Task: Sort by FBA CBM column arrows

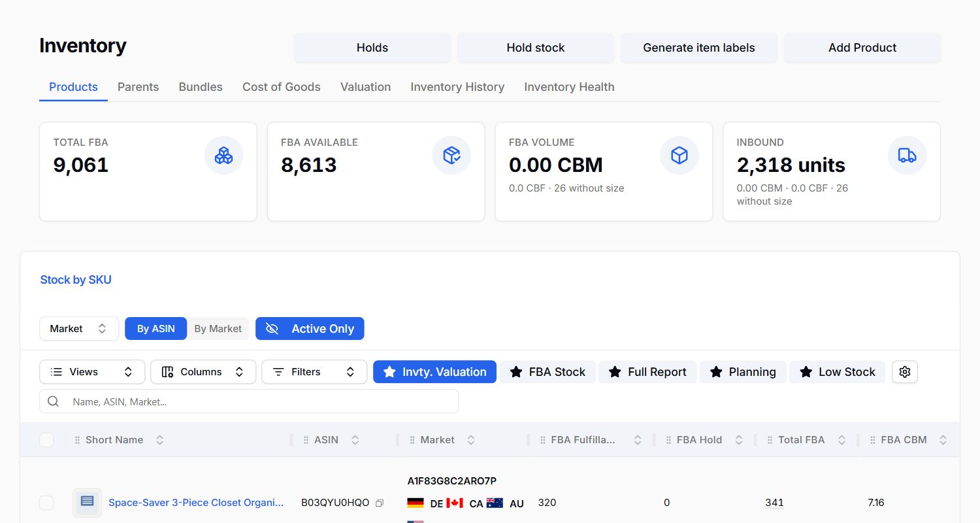Action: coord(943,440)
